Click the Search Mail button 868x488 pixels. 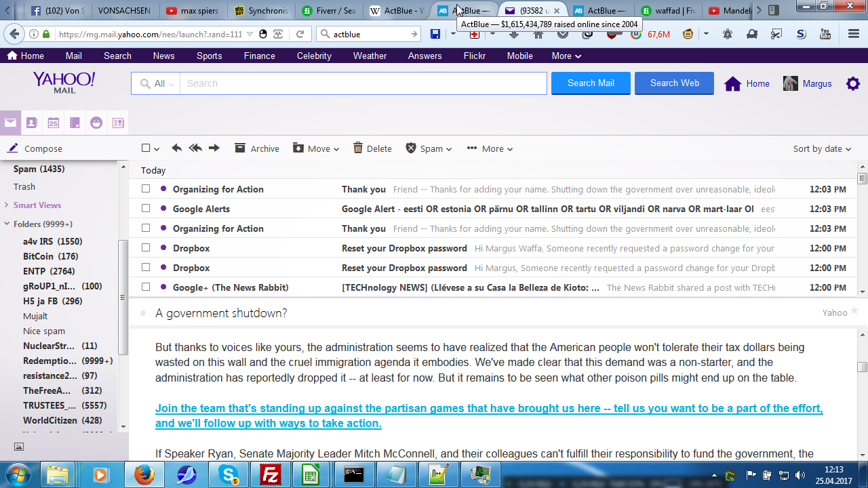point(591,83)
